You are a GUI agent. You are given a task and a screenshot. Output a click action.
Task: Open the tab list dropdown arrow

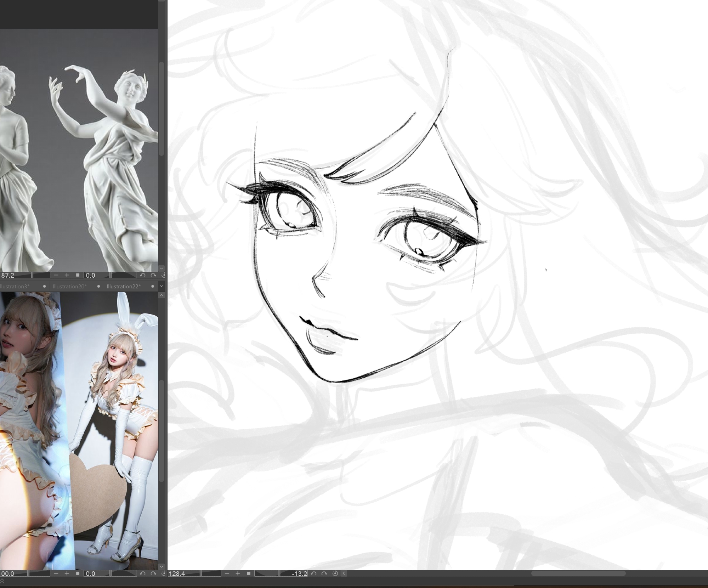(x=162, y=286)
